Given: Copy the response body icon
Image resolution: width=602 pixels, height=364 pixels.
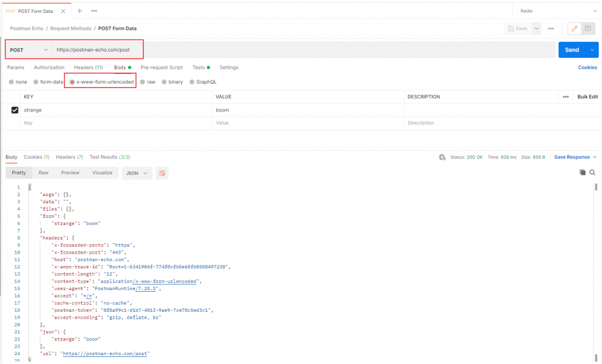Looking at the screenshot, I should pos(583,173).
